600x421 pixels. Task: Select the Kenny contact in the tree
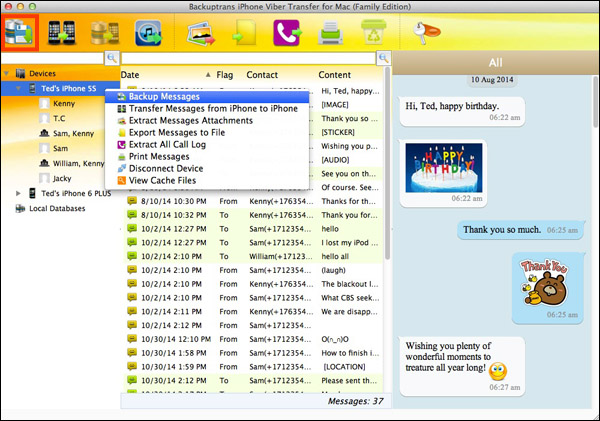[x=64, y=103]
